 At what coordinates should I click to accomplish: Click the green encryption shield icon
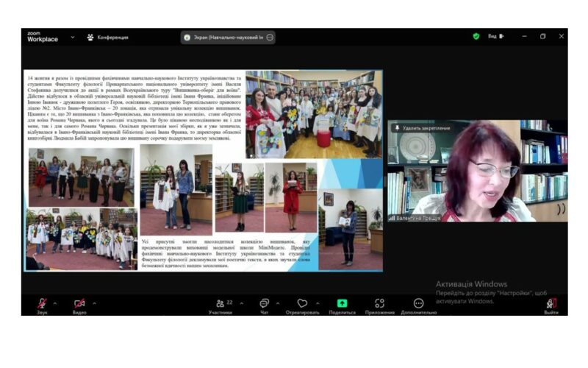pos(476,36)
